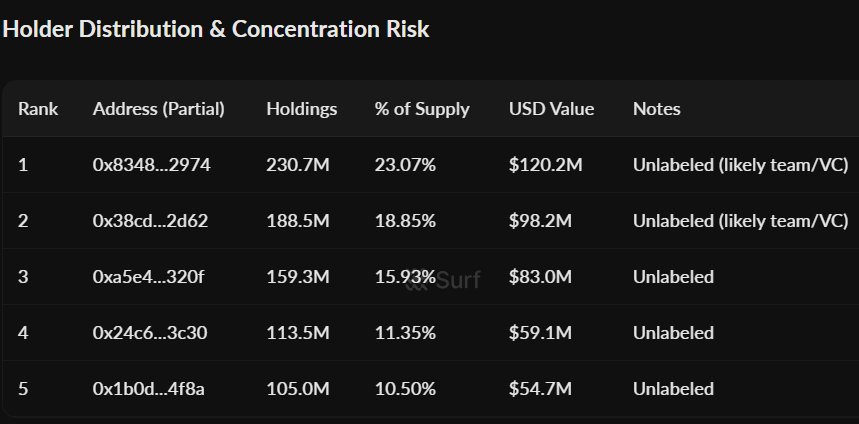This screenshot has width=859, height=424.
Task: Select the 18.85% supply cell
Action: (405, 220)
